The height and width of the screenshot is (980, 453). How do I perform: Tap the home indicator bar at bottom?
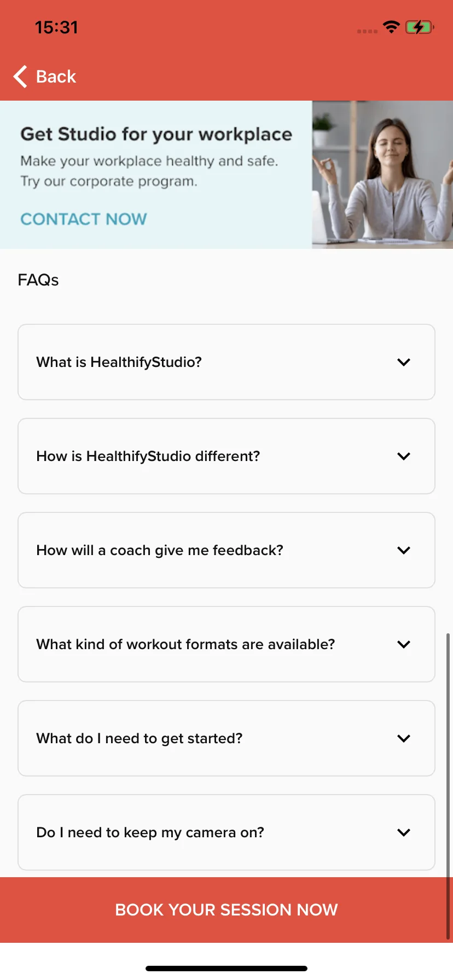[226, 969]
